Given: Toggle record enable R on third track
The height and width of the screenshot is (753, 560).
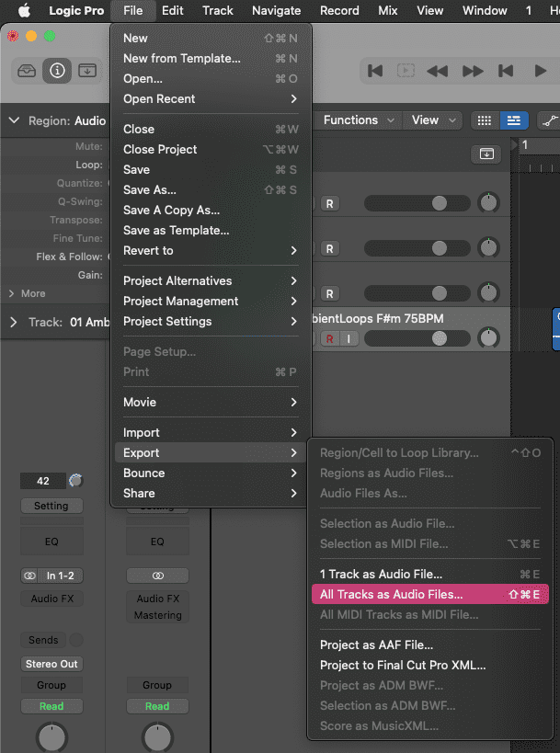Looking at the screenshot, I should (330, 294).
